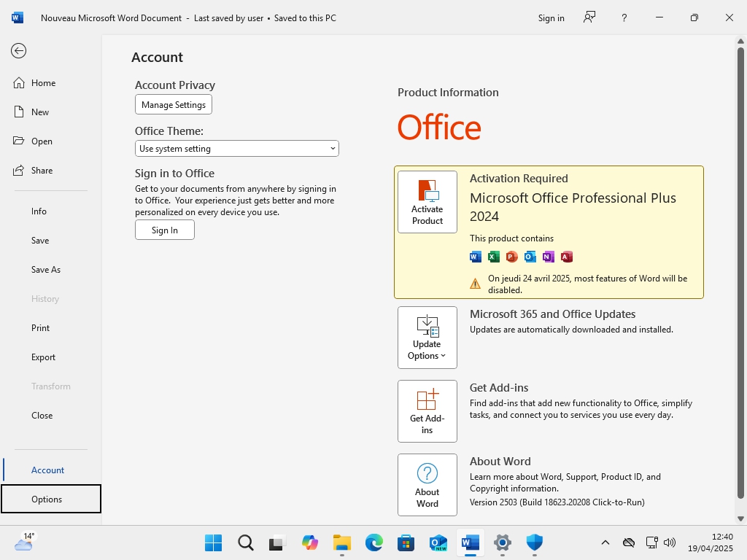The width and height of the screenshot is (747, 560).
Task: Click the Activate Product icon button
Action: tap(427, 202)
